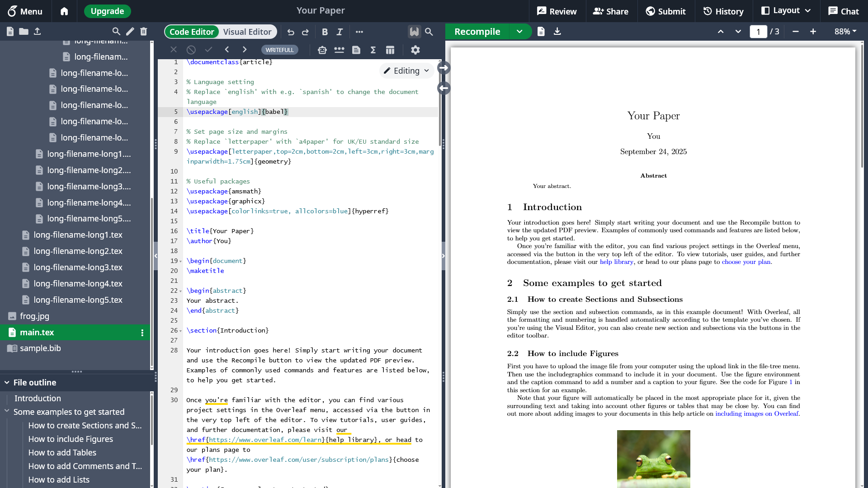The image size is (868, 488).
Task: Click the Writefull robot assistant icon
Action: coord(322,50)
